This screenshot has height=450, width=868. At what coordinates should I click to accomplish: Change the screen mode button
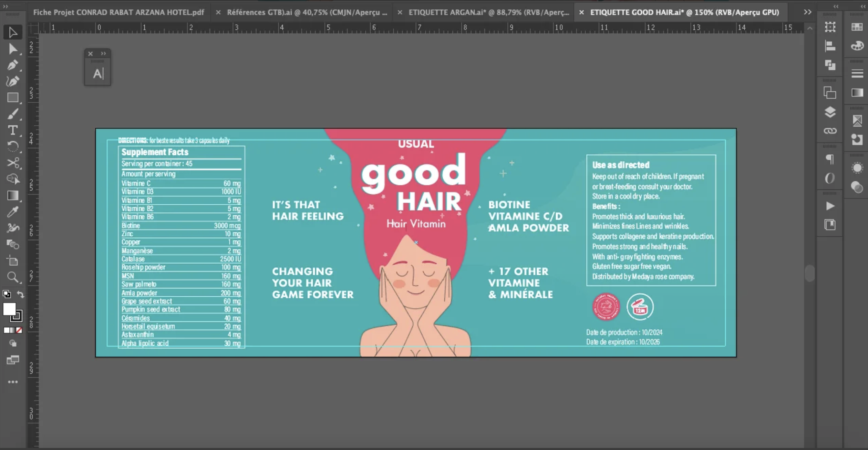click(13, 360)
